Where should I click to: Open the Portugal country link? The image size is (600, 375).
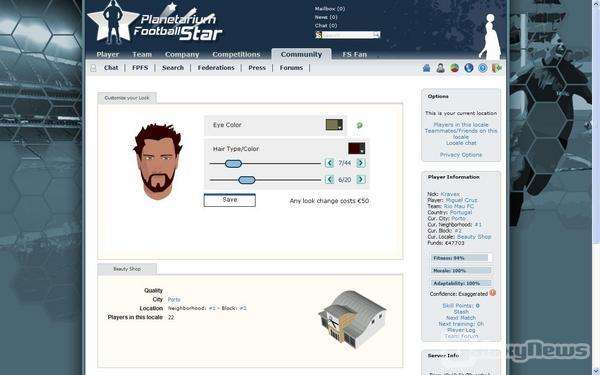(x=460, y=212)
